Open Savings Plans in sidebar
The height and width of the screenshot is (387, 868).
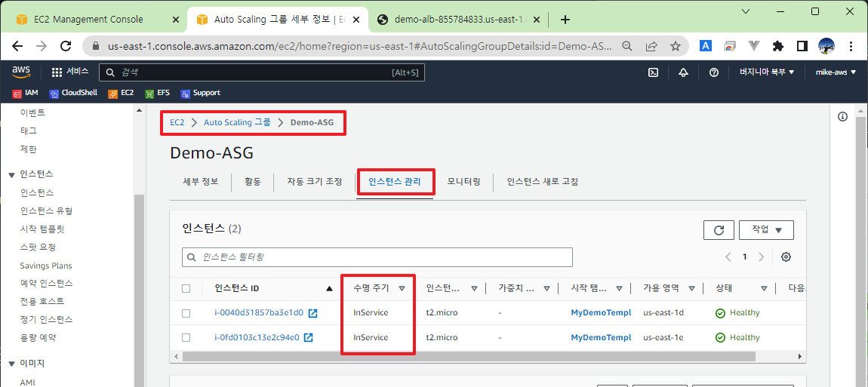coord(46,266)
